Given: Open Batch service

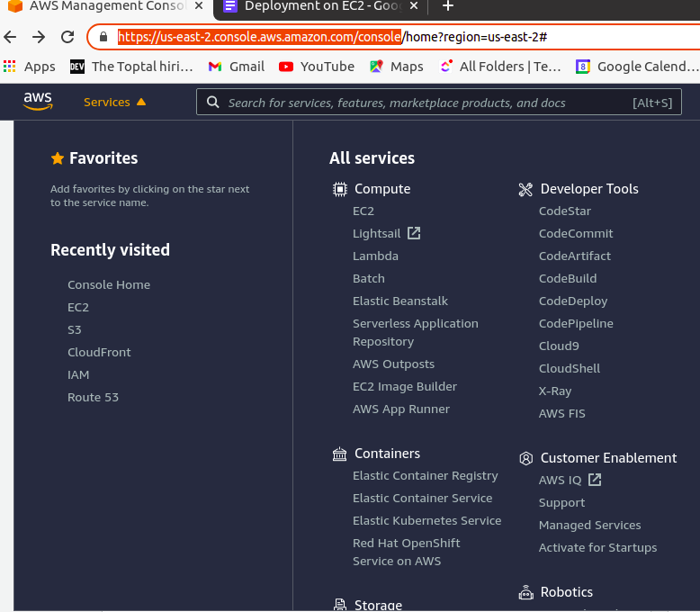Looking at the screenshot, I should coord(368,278).
